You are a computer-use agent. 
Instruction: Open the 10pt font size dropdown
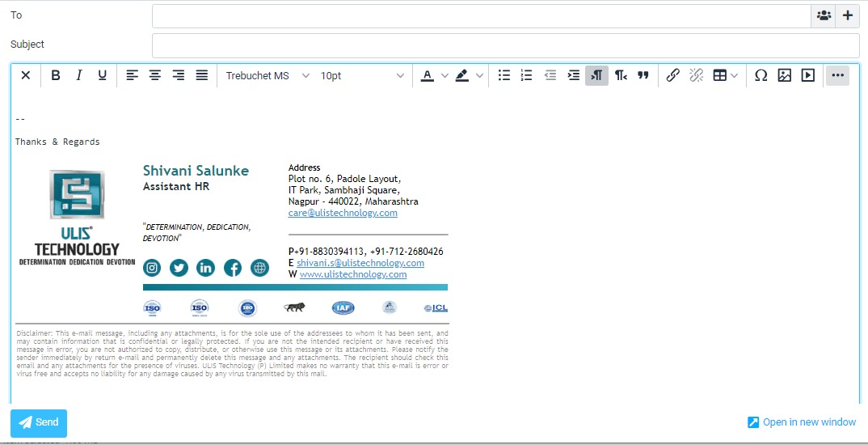click(362, 75)
